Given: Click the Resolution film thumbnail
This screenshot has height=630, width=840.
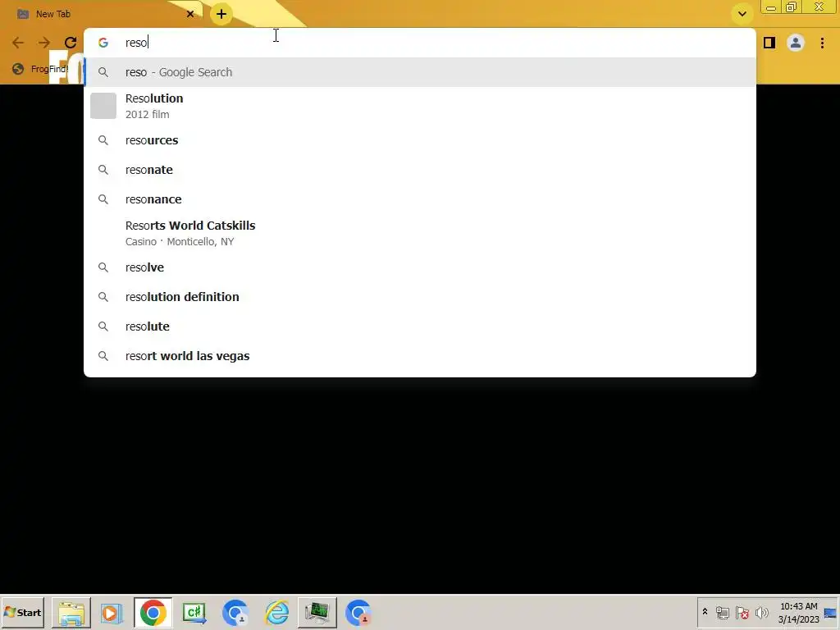Looking at the screenshot, I should coord(103,106).
